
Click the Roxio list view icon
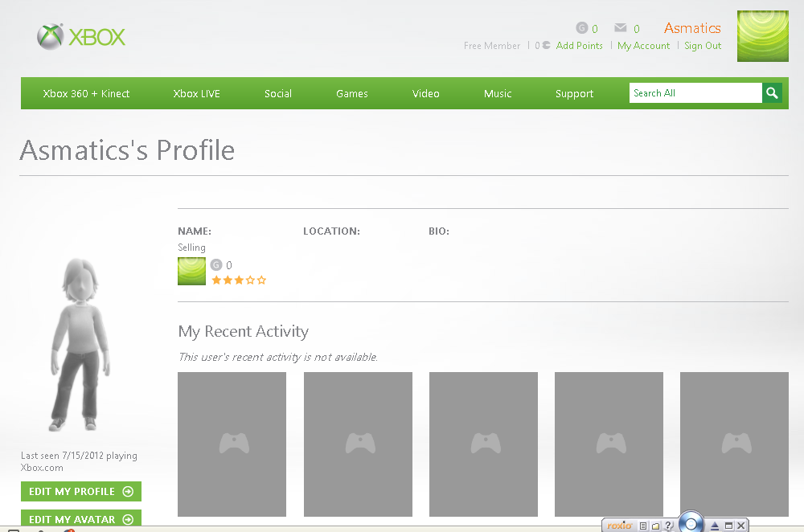643,526
